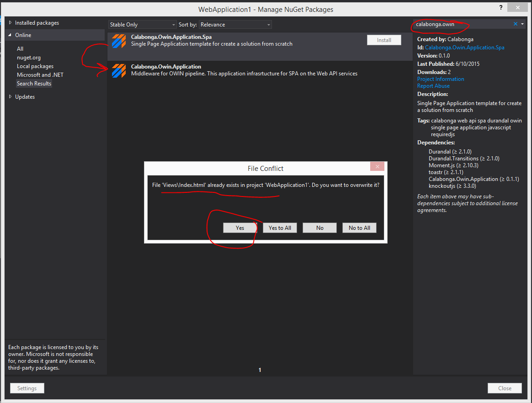Click the No to All button
Screen dimensions: 532x403
359,228
